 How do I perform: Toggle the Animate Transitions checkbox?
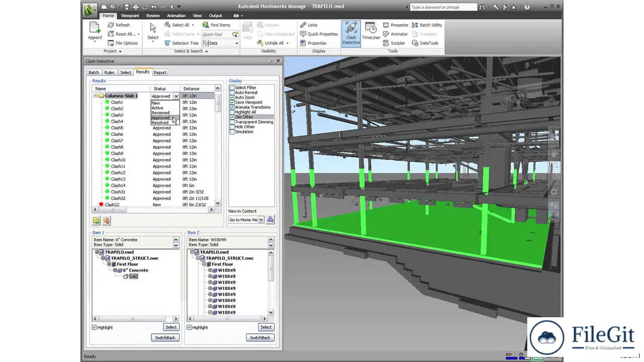coord(232,107)
